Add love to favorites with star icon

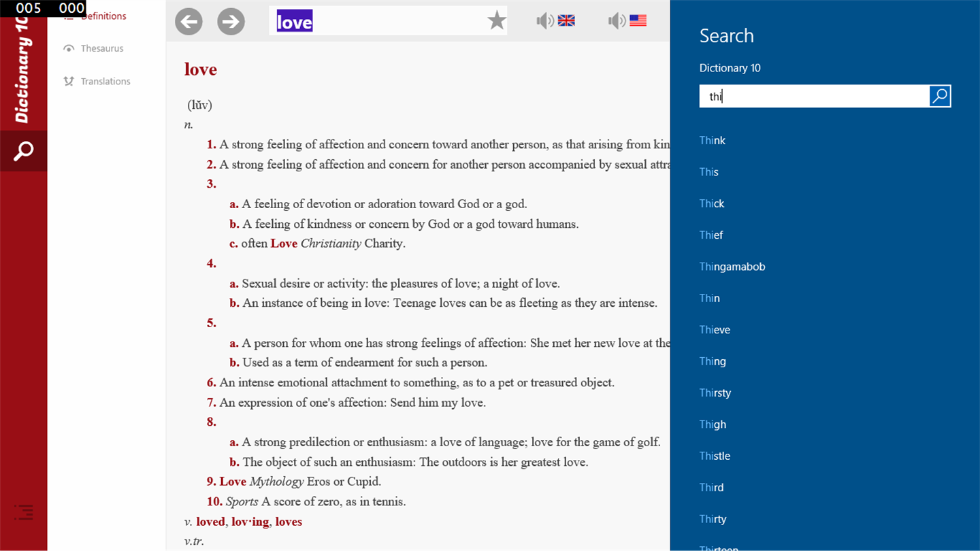click(x=497, y=20)
